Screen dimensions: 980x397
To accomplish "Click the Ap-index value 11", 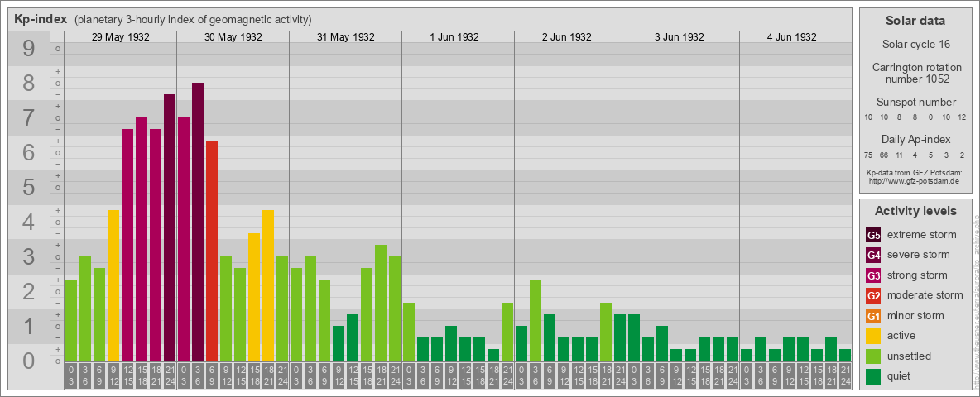I will (x=900, y=155).
